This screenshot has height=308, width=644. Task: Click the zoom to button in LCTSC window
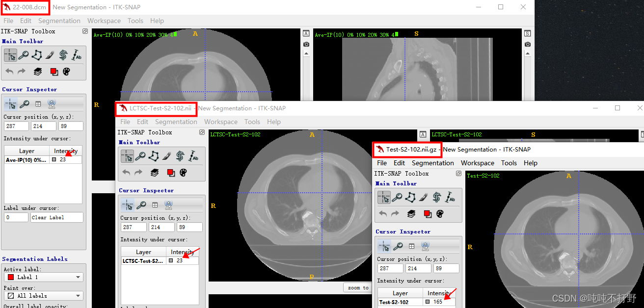pos(358,288)
